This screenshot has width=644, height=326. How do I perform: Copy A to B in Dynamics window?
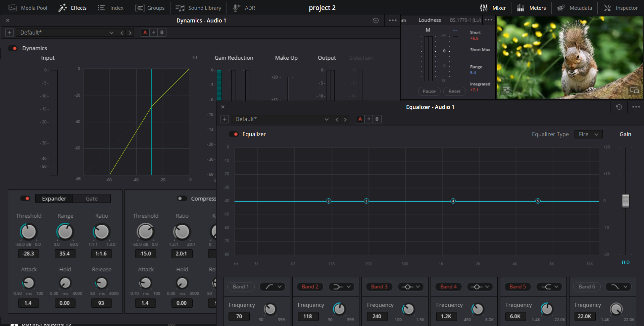(x=153, y=33)
